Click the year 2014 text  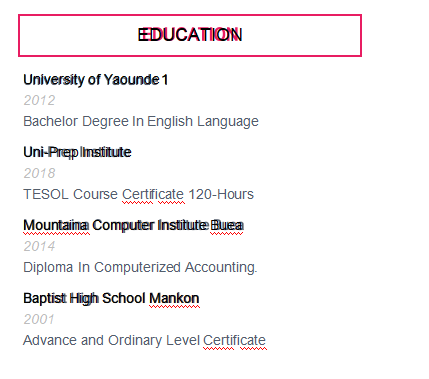(39, 247)
